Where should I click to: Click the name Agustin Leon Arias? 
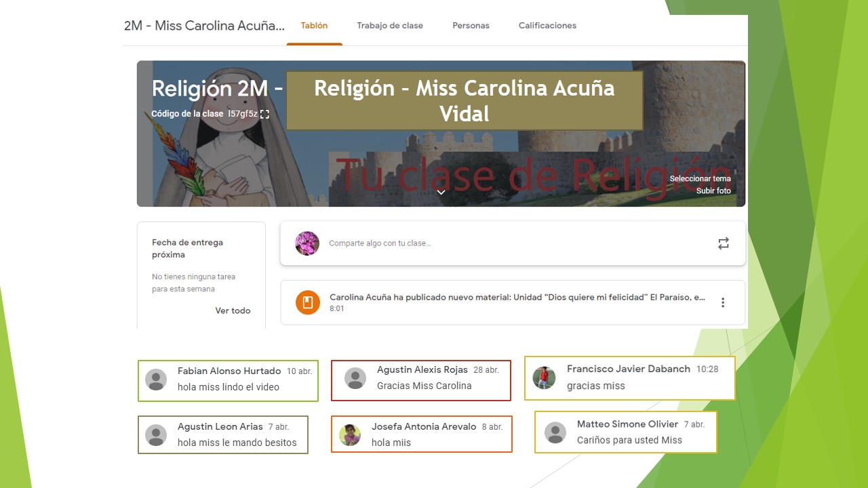click(x=220, y=426)
